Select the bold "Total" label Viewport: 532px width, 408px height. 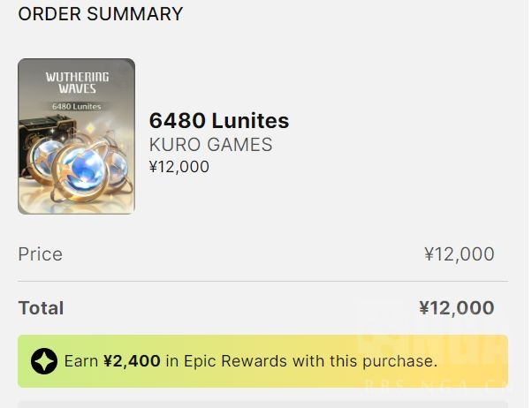coord(42,308)
